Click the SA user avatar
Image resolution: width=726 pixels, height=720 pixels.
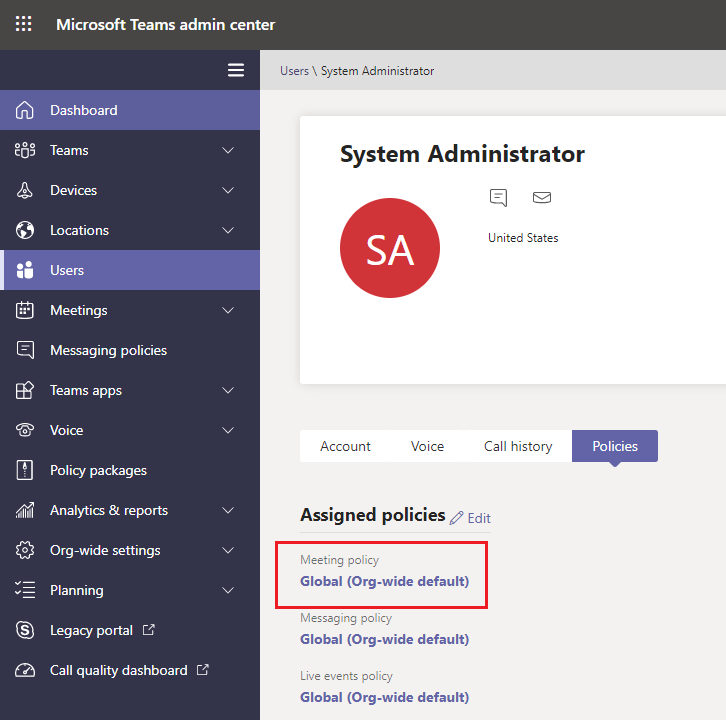390,248
